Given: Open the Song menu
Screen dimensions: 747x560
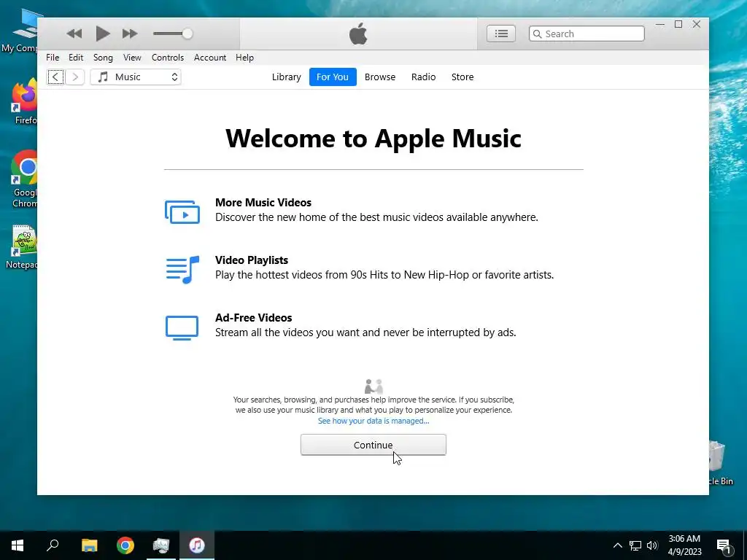Looking at the screenshot, I should [103, 58].
